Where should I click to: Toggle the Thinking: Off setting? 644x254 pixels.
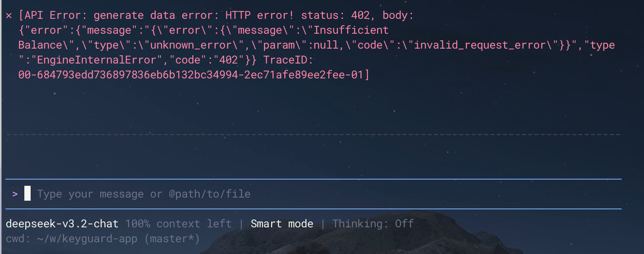click(x=373, y=224)
